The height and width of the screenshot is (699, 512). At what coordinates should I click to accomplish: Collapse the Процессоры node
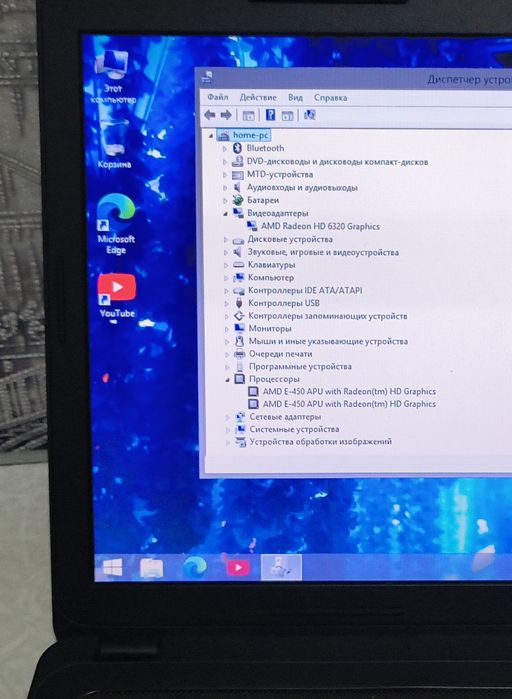(227, 380)
